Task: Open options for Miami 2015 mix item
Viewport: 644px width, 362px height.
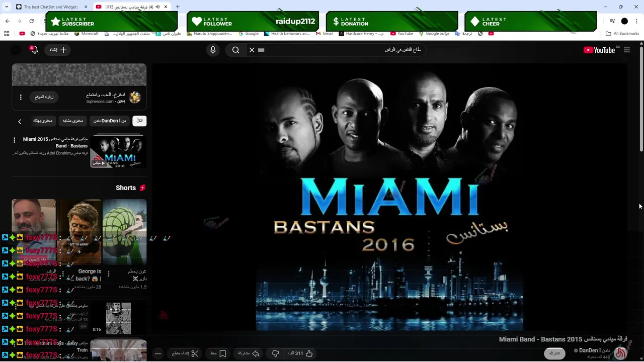Action: 14,140
